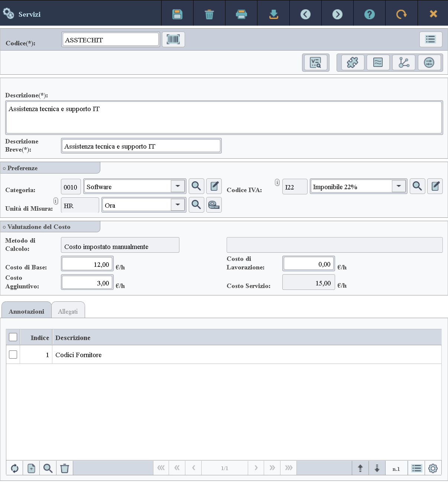Image resolution: width=448 pixels, height=482 pixels.
Task: Open checklist search icon button
Action: [315, 62]
